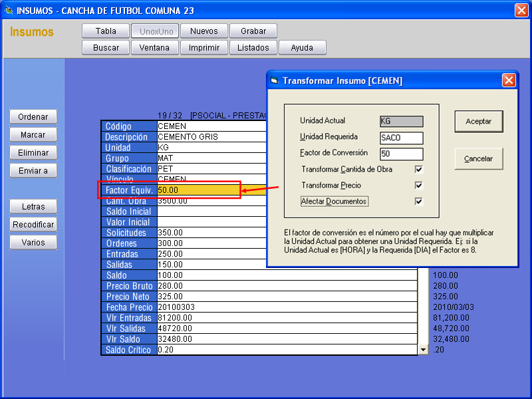Select the Unidad value KG
Viewport: 532px width, 399px height.
[163, 148]
